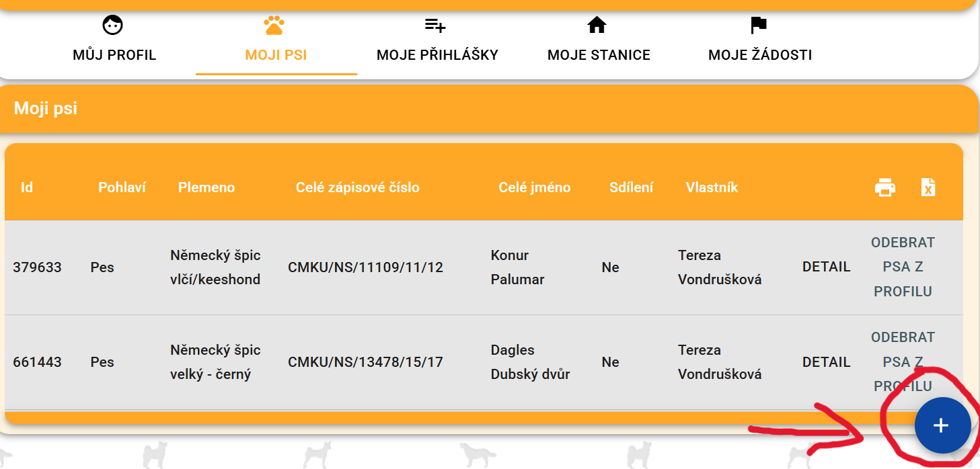Click the house icon above Moje stanice
The image size is (980, 469).
tap(597, 26)
